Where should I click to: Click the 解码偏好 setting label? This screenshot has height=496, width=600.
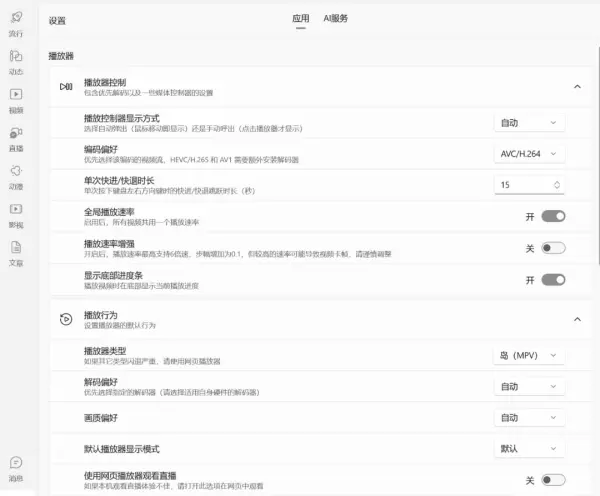coord(101,382)
